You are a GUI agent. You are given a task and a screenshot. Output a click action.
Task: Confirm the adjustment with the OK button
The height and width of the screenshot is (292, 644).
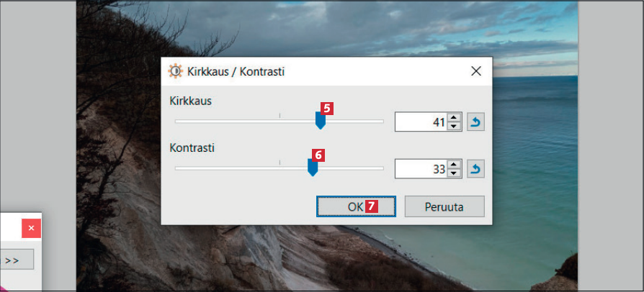point(356,206)
